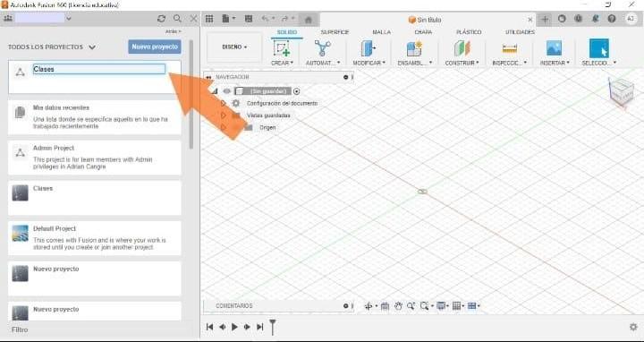Expand Configuración del documento node
The image size is (644, 342).
(224, 103)
